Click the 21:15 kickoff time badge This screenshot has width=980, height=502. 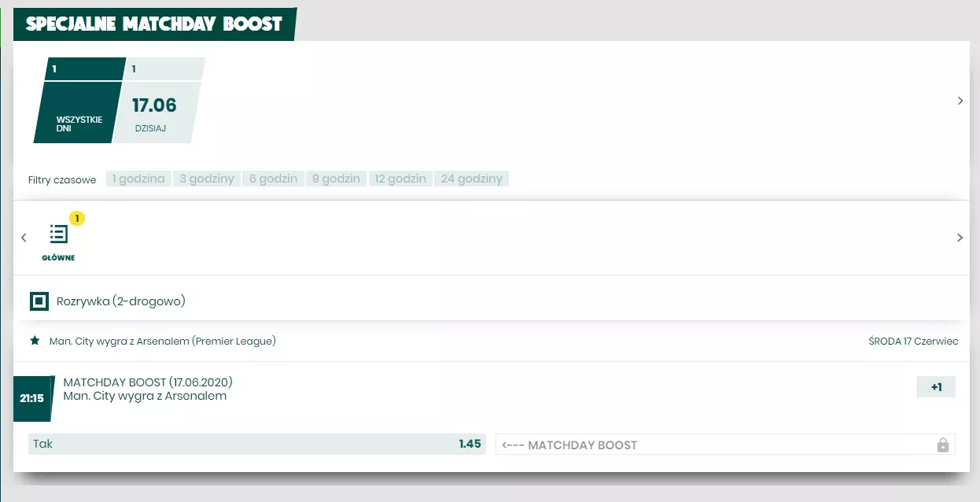32,398
